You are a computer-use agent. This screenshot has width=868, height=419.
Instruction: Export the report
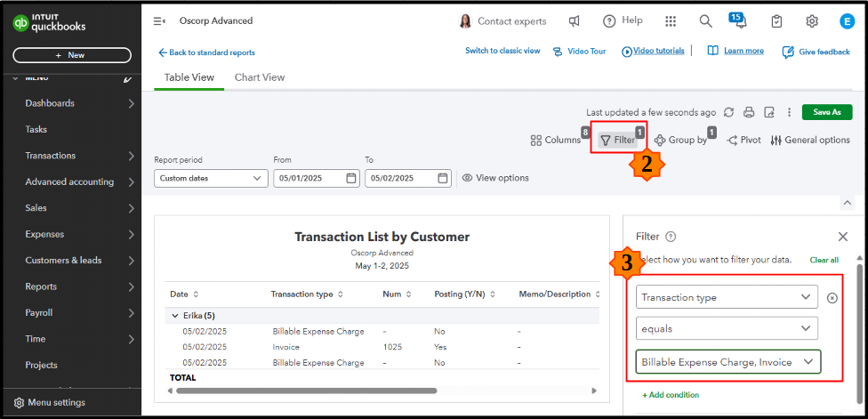pyautogui.click(x=769, y=112)
